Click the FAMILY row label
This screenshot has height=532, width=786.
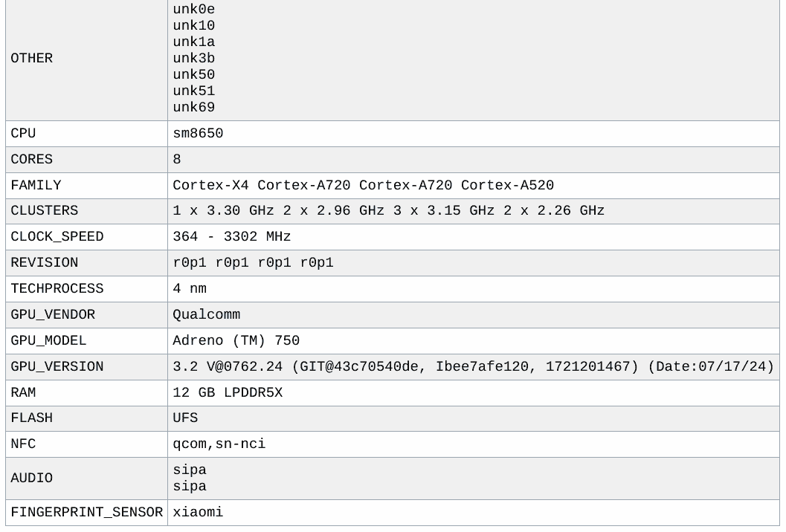(x=36, y=186)
